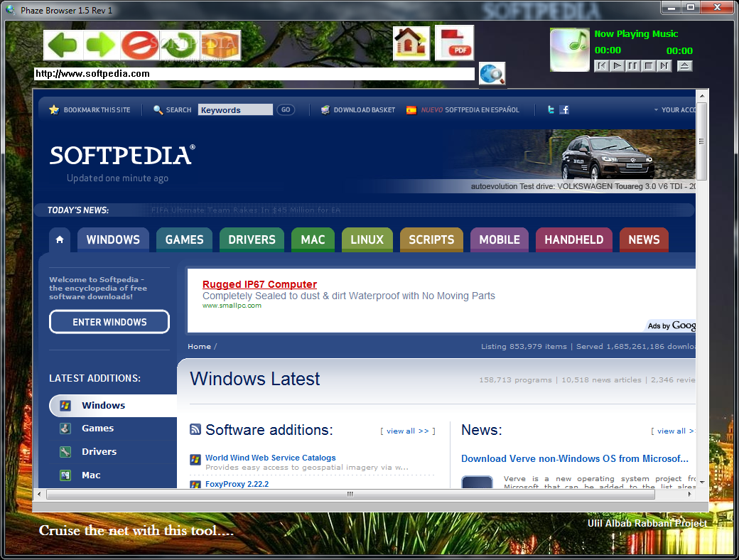
Task: Switch to the MAC tab
Action: 313,239
